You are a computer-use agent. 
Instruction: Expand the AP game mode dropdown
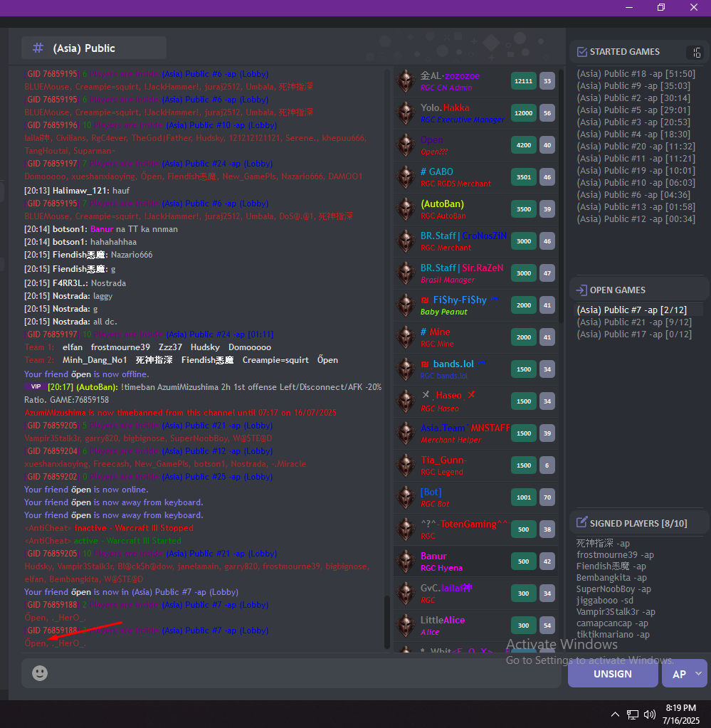(685, 674)
